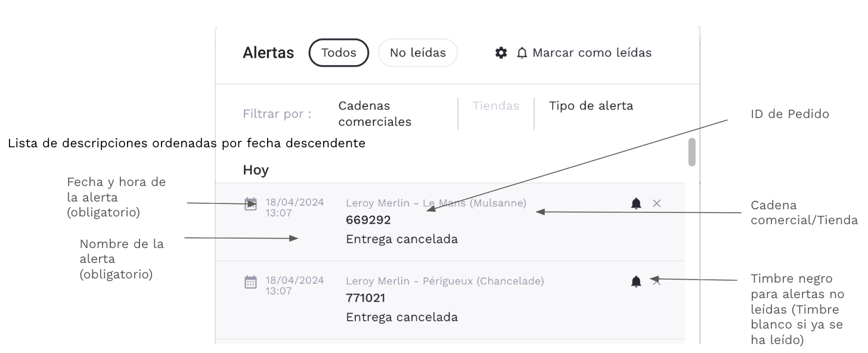Dismiss the 771021 alert with X
This screenshot has height=353, width=868.
point(656,281)
